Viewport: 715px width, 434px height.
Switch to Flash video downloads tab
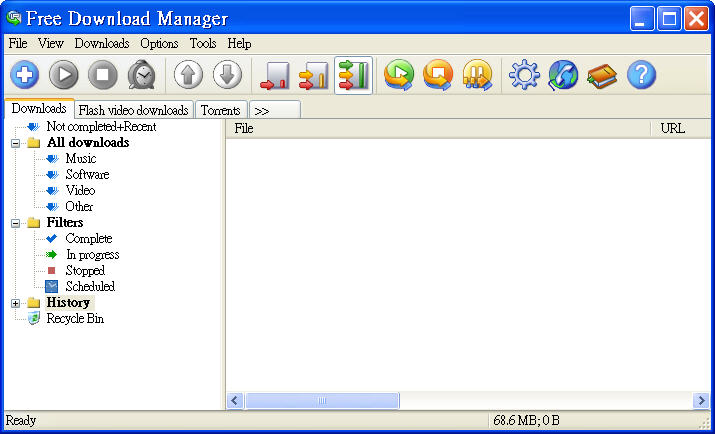coord(134,110)
